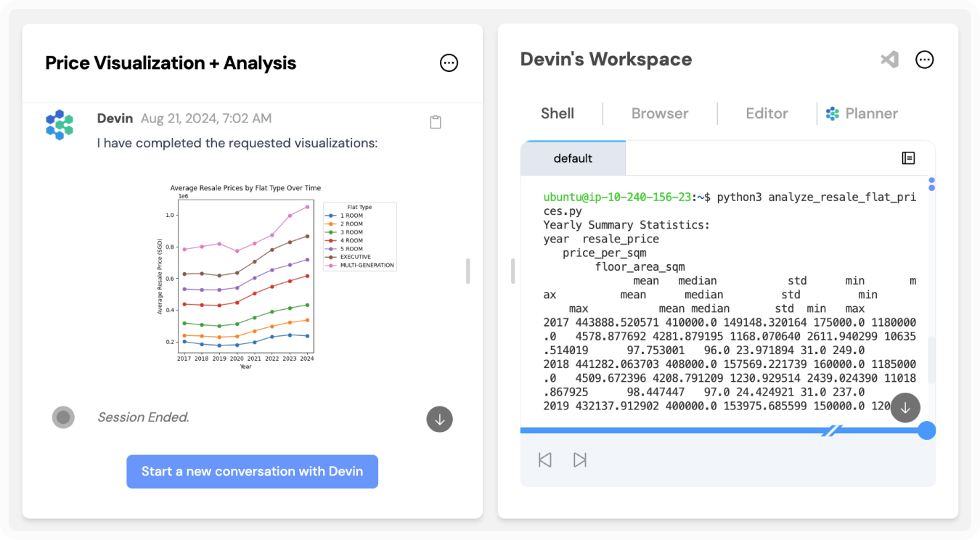The width and height of the screenshot is (980, 540).
Task: Open the terminal sessions list icon
Action: (908, 157)
